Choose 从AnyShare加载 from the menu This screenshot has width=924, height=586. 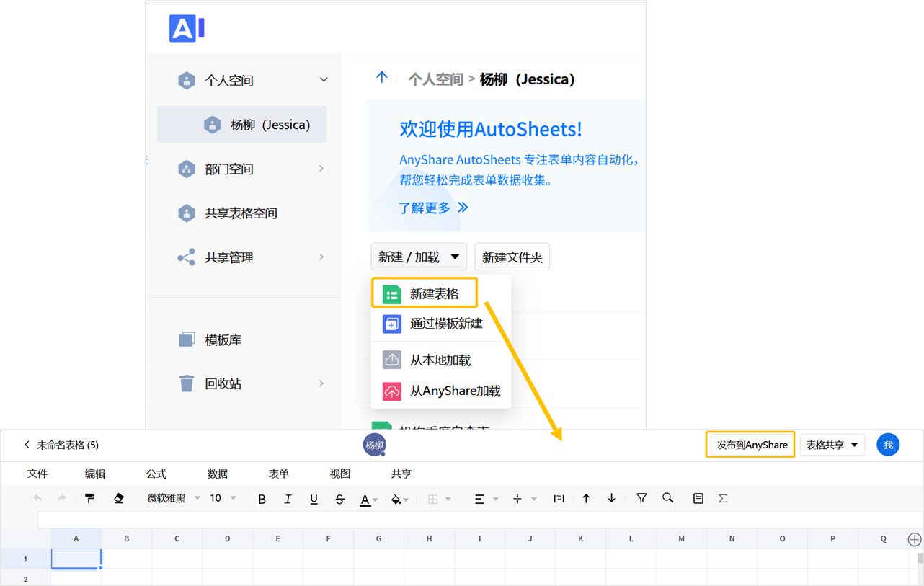click(x=441, y=391)
